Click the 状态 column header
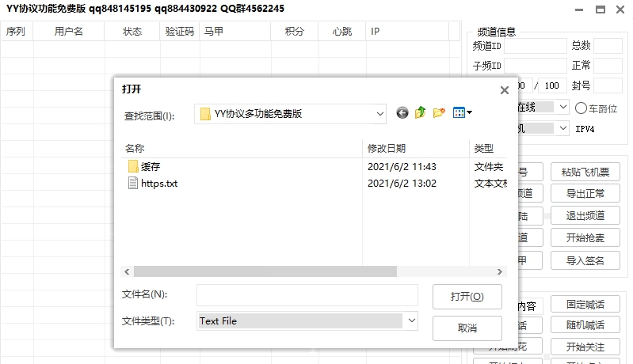The height and width of the screenshot is (364, 633). point(132,32)
